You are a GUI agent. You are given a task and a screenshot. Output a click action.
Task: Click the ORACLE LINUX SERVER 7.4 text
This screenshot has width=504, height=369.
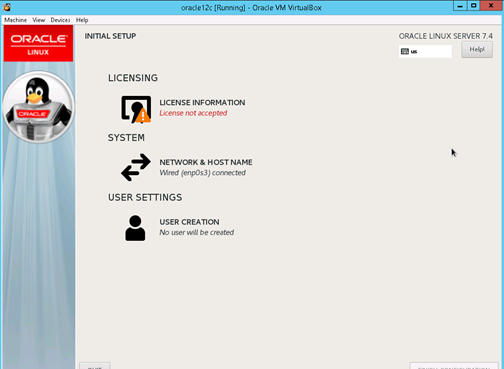(446, 36)
